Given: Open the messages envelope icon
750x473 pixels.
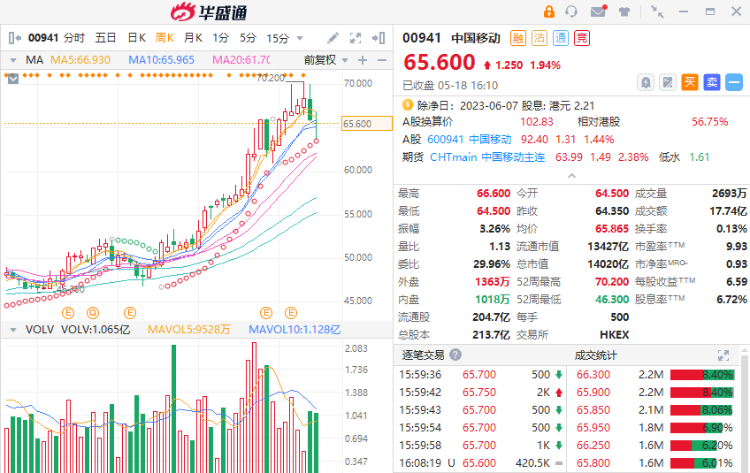Looking at the screenshot, I should [598, 11].
